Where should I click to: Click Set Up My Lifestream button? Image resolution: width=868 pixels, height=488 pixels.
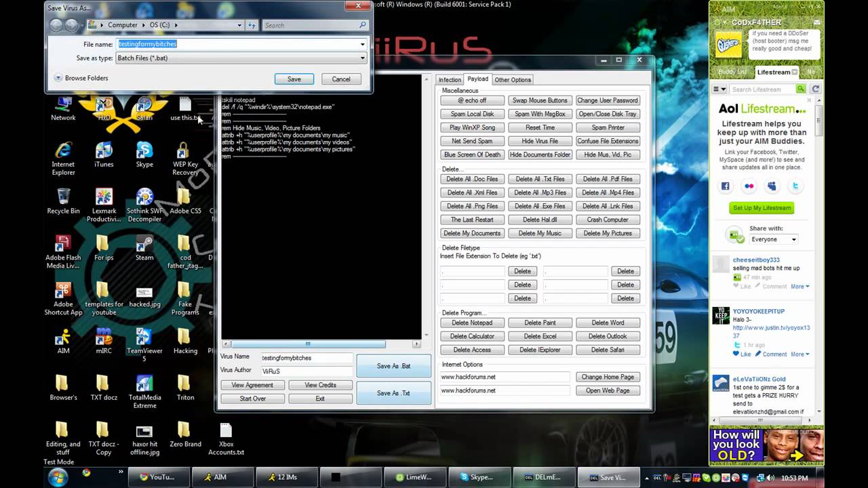click(x=762, y=208)
